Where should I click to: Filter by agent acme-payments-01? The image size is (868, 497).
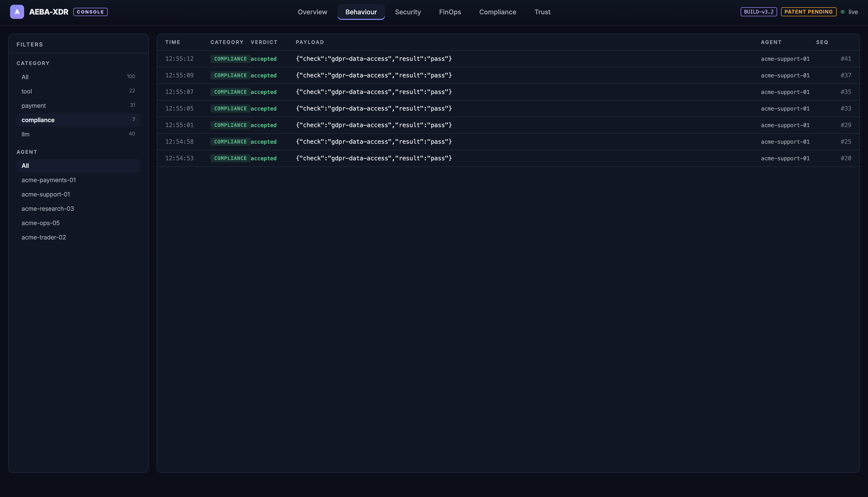[48, 180]
